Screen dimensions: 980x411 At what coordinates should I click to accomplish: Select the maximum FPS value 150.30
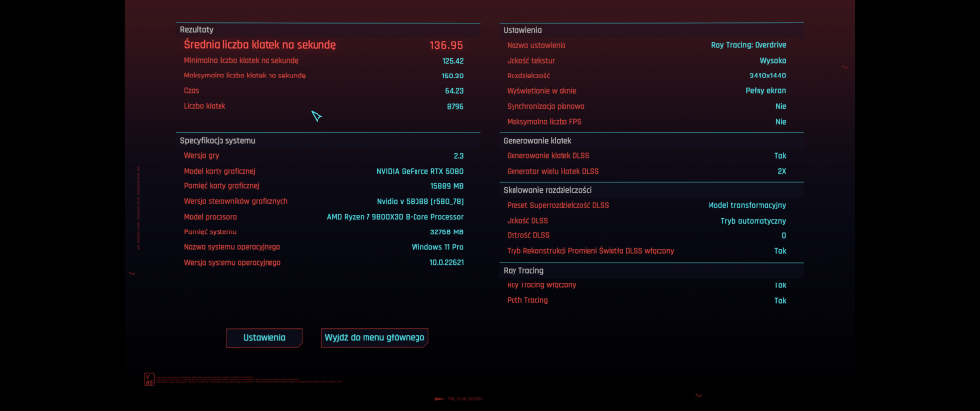click(x=453, y=76)
